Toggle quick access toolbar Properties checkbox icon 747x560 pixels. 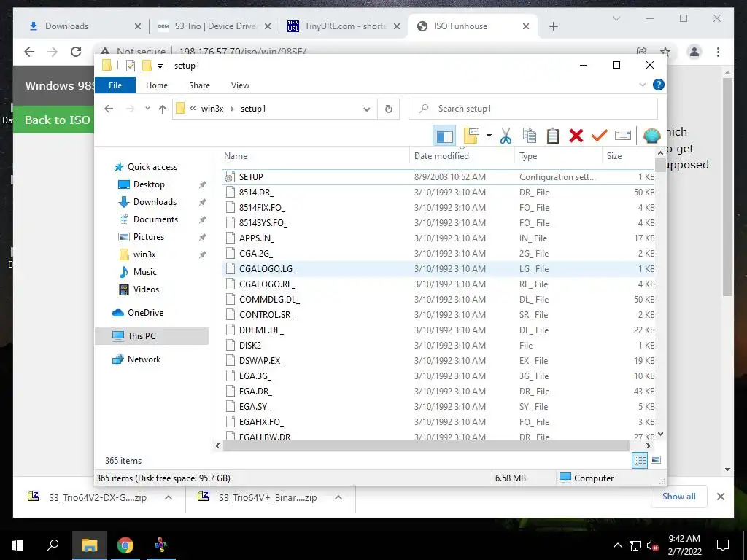tap(130, 66)
